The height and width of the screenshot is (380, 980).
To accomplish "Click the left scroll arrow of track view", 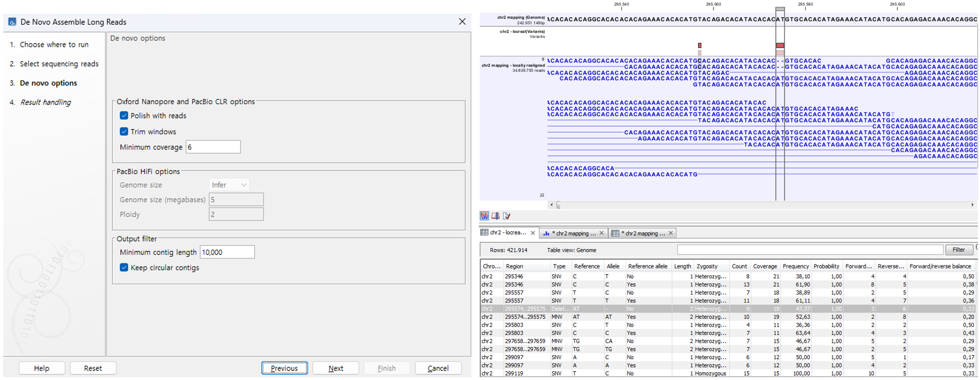I will [x=552, y=205].
